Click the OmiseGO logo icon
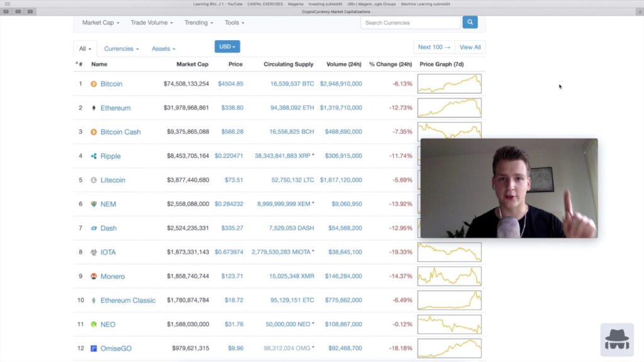This screenshot has height=362, width=644. (x=94, y=348)
